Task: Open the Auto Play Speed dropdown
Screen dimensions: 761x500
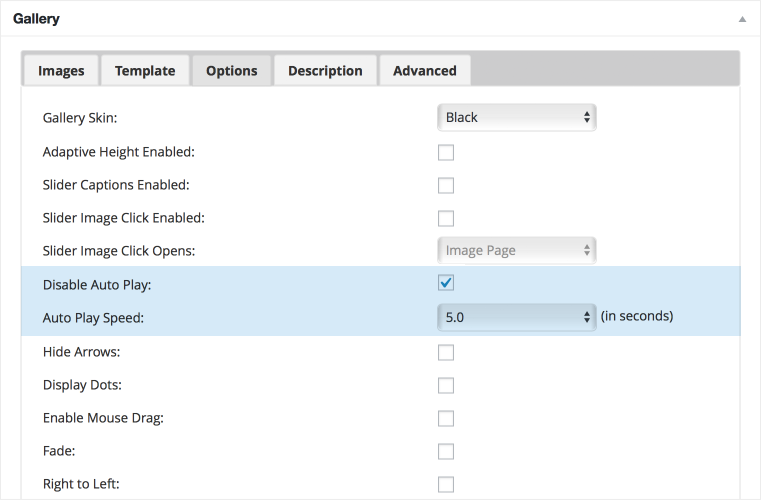Action: tap(516, 317)
